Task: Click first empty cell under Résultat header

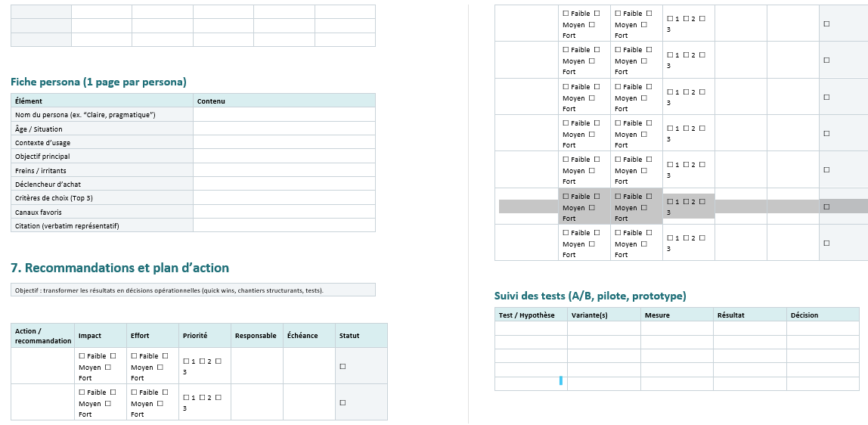Action: (x=749, y=328)
